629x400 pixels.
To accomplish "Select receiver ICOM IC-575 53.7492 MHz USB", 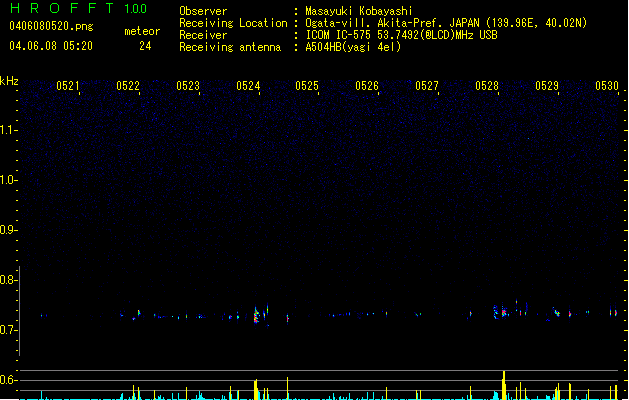I will tap(401, 35).
